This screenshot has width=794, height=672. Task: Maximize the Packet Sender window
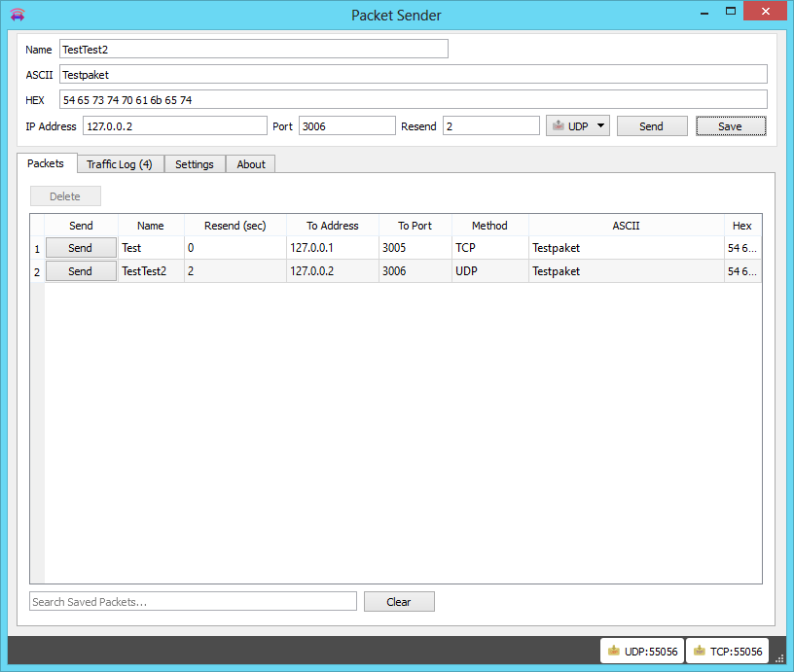(730, 11)
